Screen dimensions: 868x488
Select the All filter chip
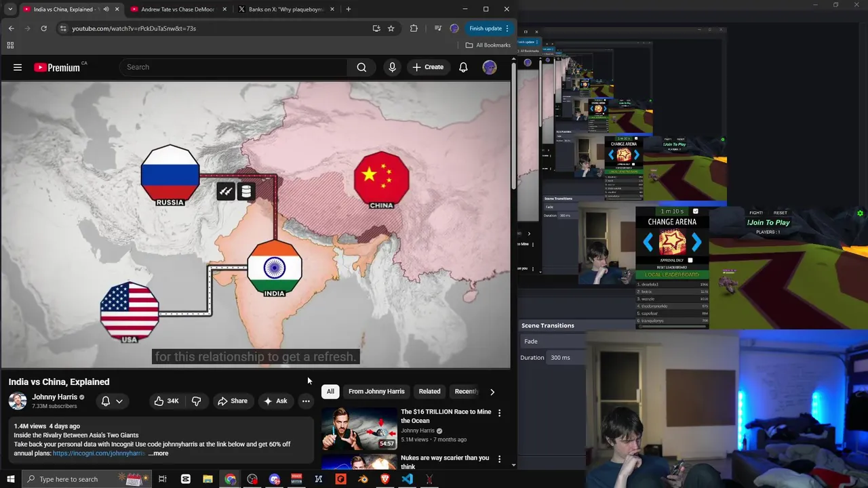pos(330,392)
